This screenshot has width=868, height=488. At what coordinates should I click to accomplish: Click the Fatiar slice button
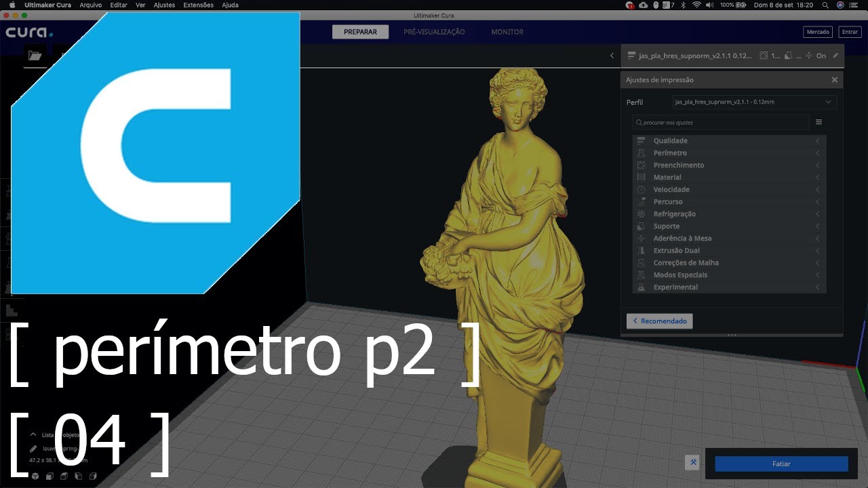point(781,464)
